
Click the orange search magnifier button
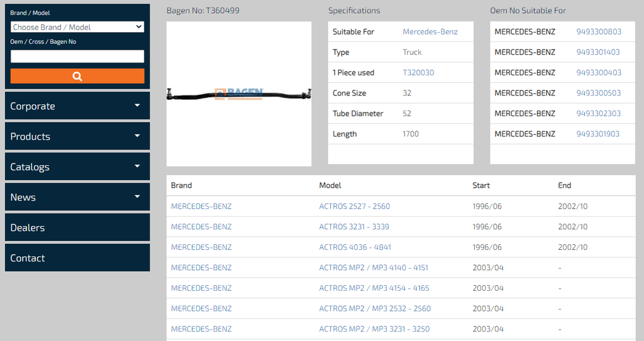click(x=77, y=76)
